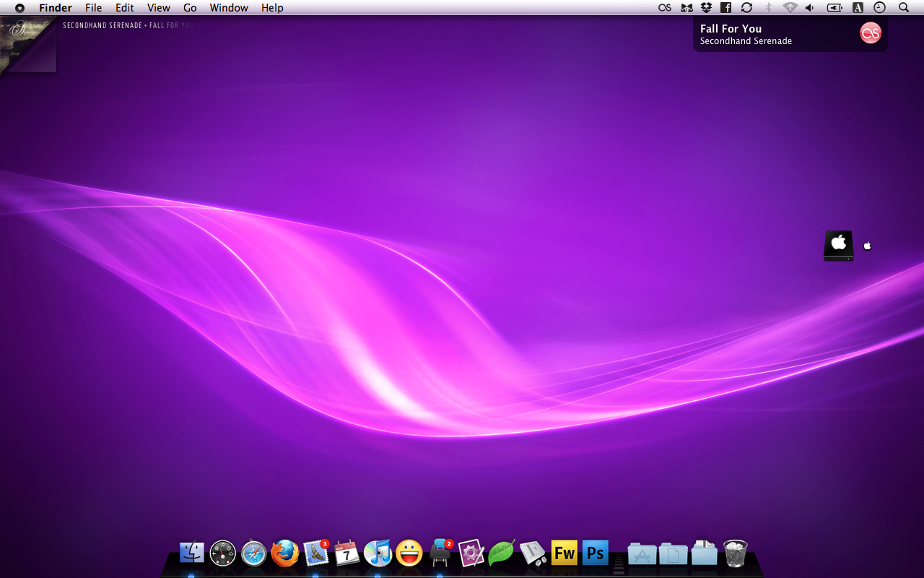This screenshot has height=578, width=924.
Task: Click the red Last.fm logo in notification
Action: 871,33
